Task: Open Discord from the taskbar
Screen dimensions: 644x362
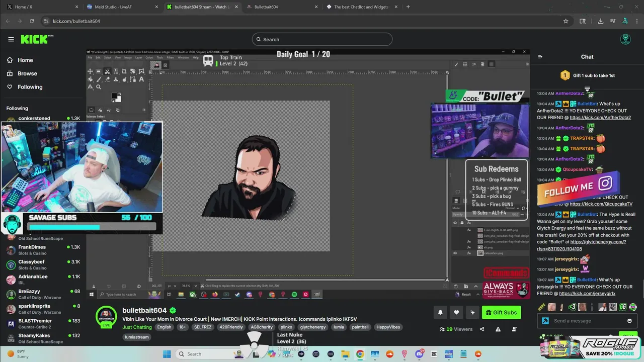Action: click(x=420, y=354)
